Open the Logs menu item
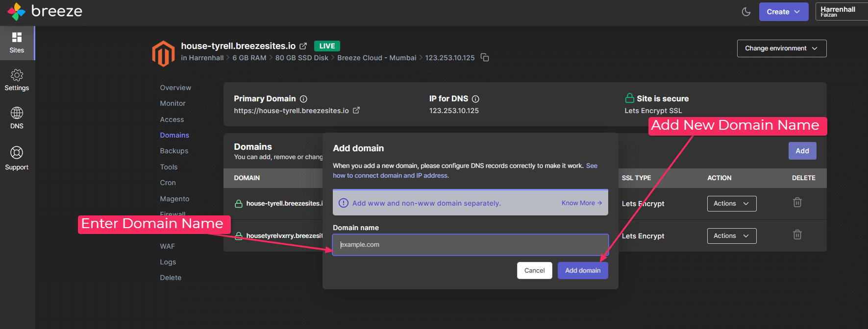Viewport: 868px width, 329px height. 168,262
